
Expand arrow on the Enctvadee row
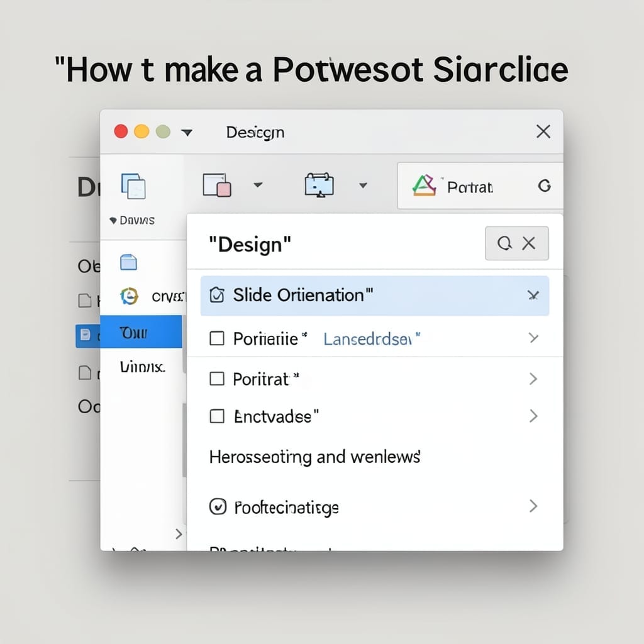533,416
